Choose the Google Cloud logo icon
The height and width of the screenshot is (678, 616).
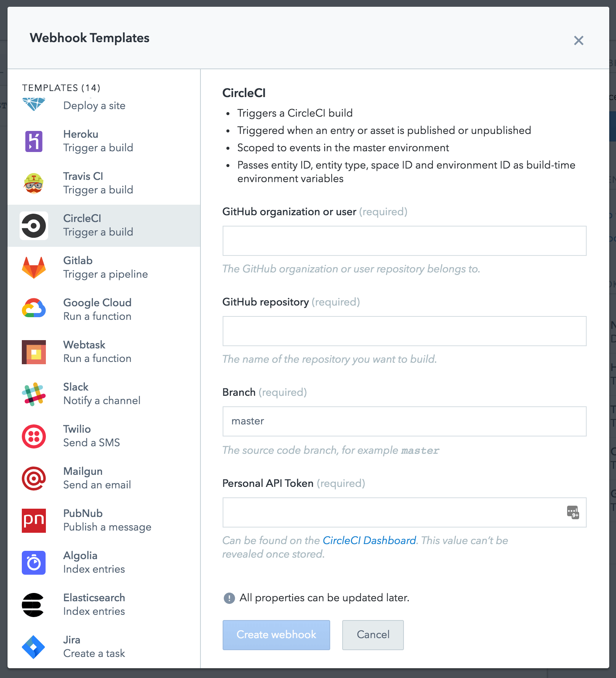click(x=34, y=310)
